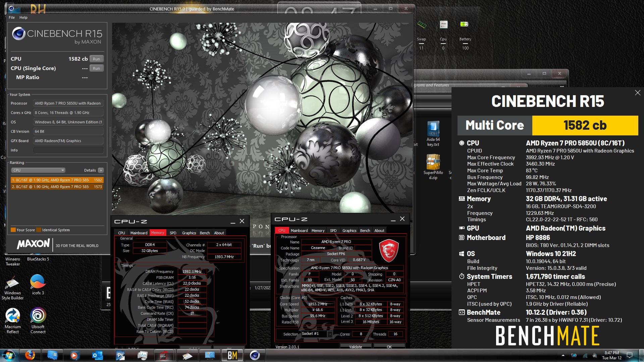Click the Cinebench render scene image

[262, 117]
